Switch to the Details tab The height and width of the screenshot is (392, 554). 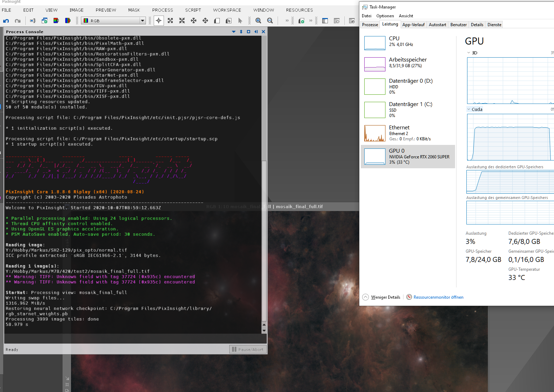pos(477,25)
